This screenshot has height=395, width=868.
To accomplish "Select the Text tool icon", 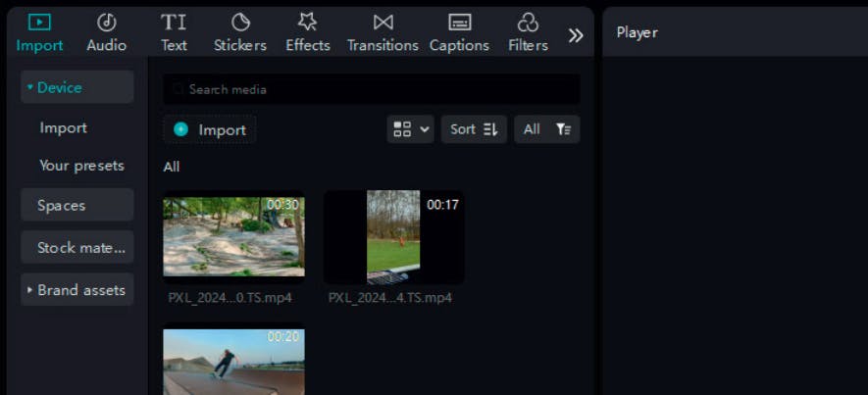I will coord(174,23).
